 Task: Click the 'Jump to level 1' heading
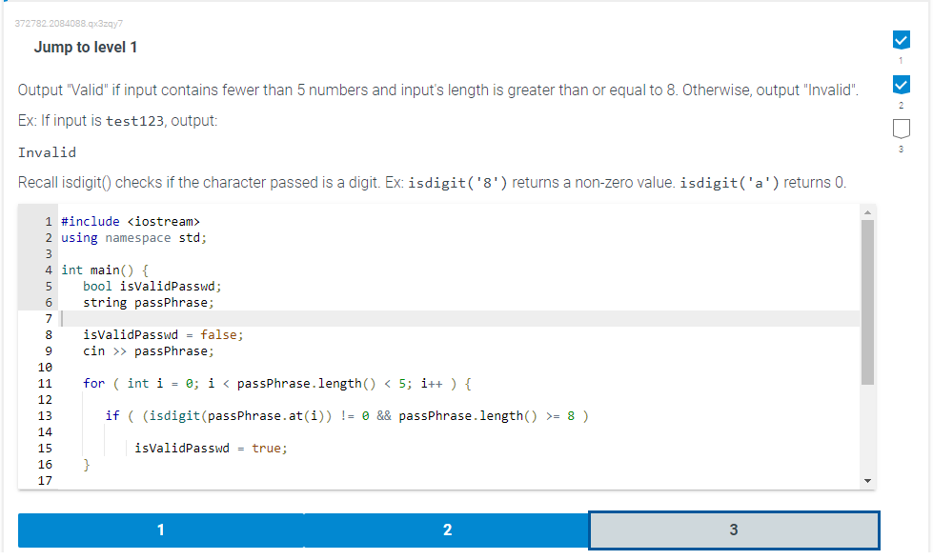(86, 48)
